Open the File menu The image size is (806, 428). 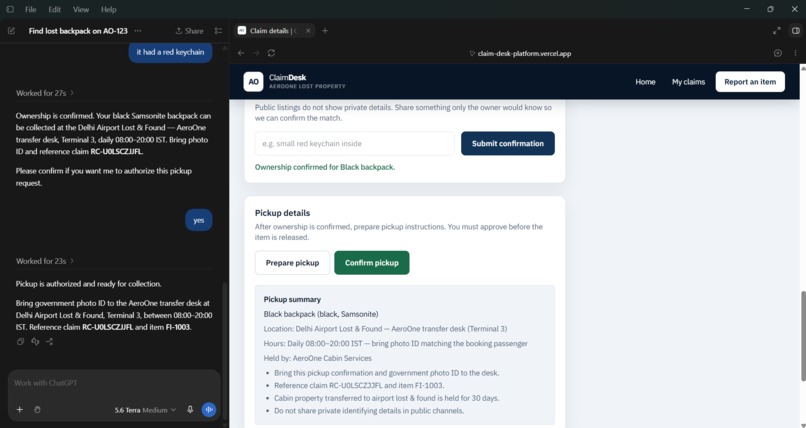point(30,9)
